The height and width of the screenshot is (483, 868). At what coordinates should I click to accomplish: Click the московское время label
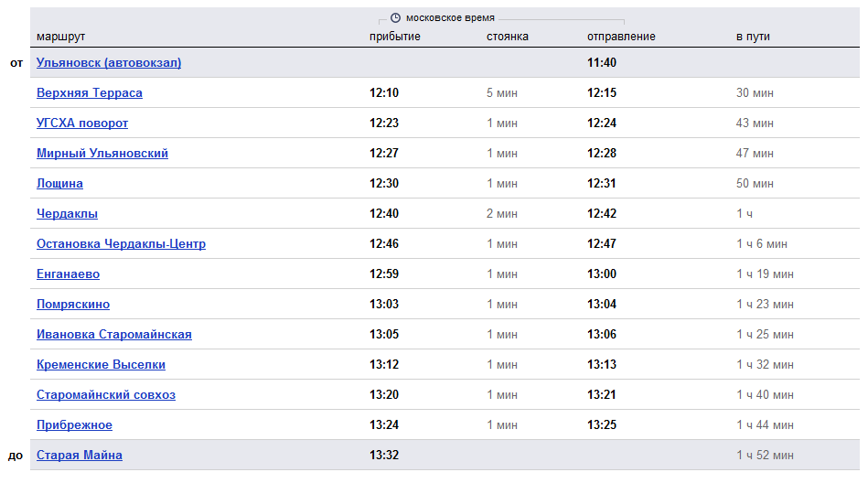[450, 17]
